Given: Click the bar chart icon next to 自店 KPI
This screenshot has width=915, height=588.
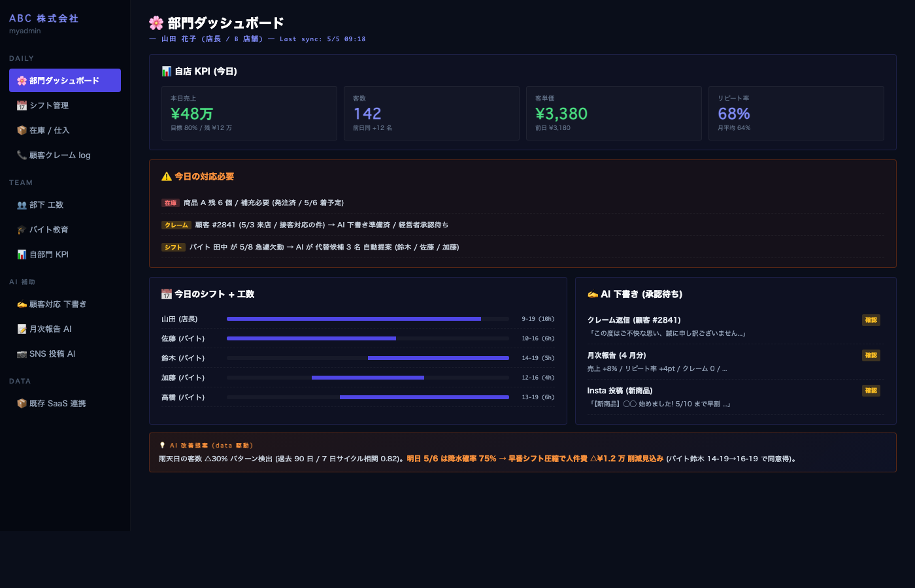Looking at the screenshot, I should [167, 71].
